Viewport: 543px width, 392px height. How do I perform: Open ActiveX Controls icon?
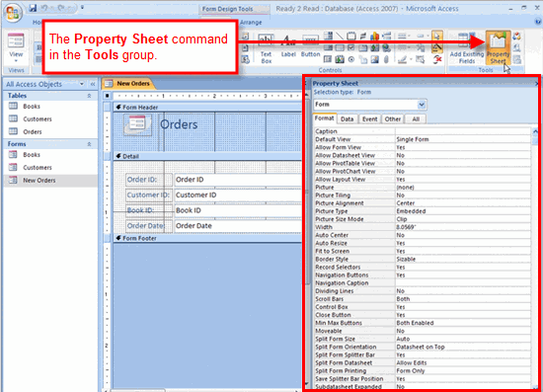437,59
